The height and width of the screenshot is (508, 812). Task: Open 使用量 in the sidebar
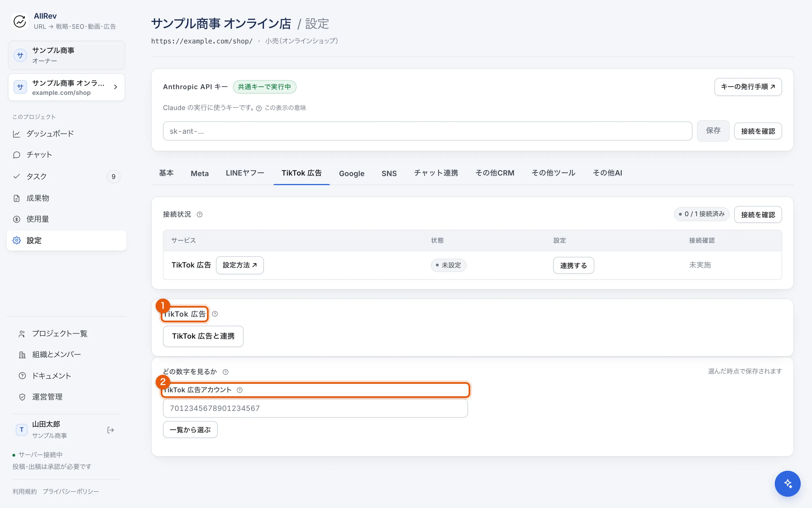(67, 219)
